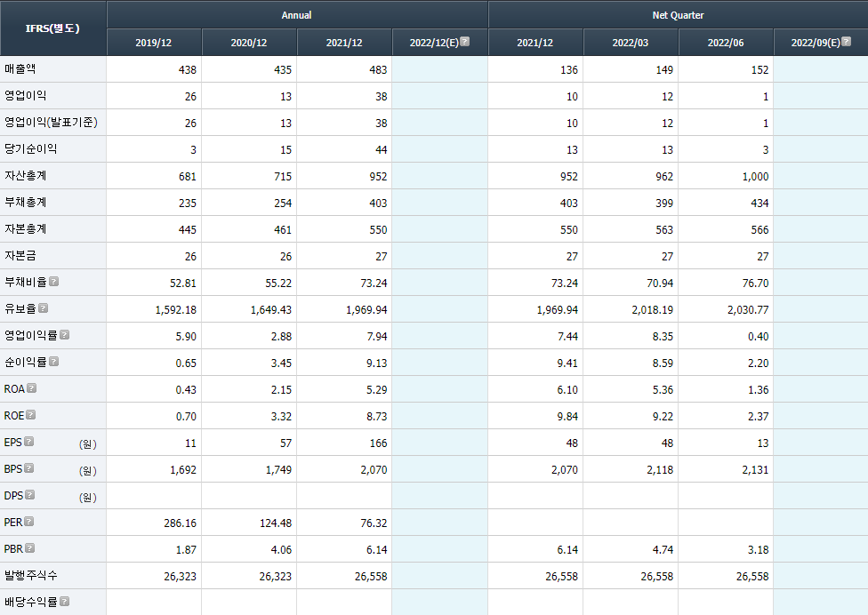Click the 부채비율 value 76.70

(755, 284)
